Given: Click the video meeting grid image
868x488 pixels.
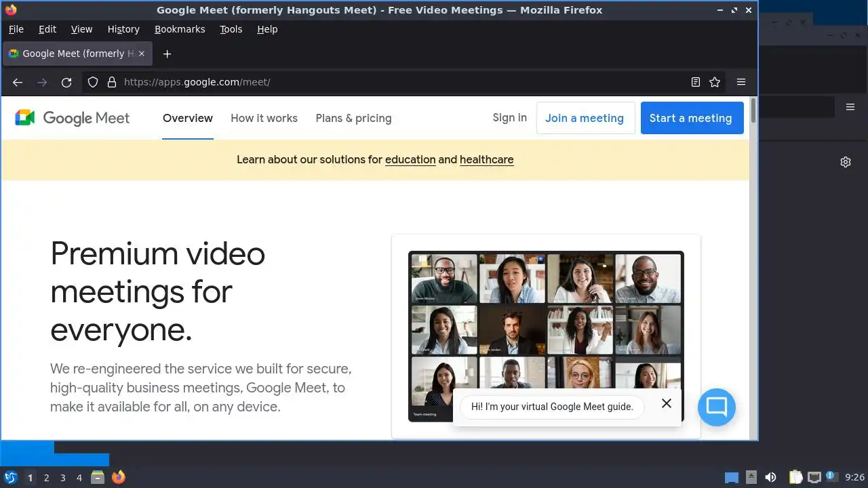Looking at the screenshot, I should (546, 337).
